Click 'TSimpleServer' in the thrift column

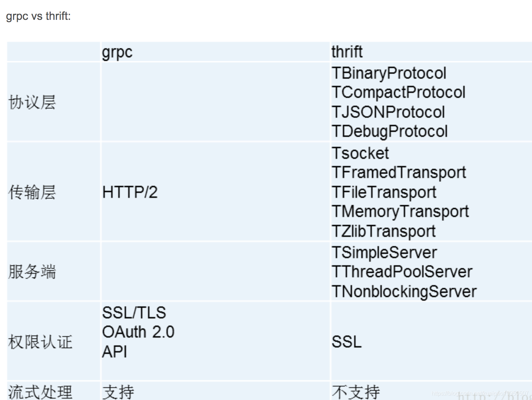pyautogui.click(x=384, y=253)
